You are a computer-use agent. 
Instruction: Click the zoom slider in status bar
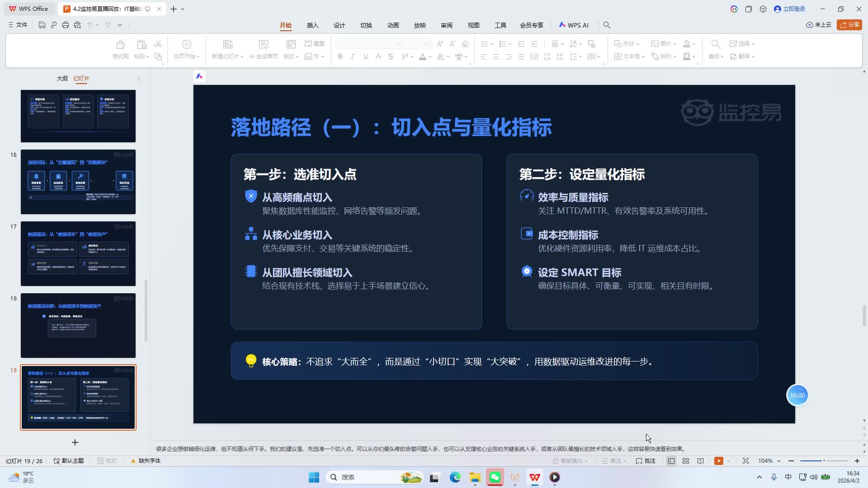point(824,461)
